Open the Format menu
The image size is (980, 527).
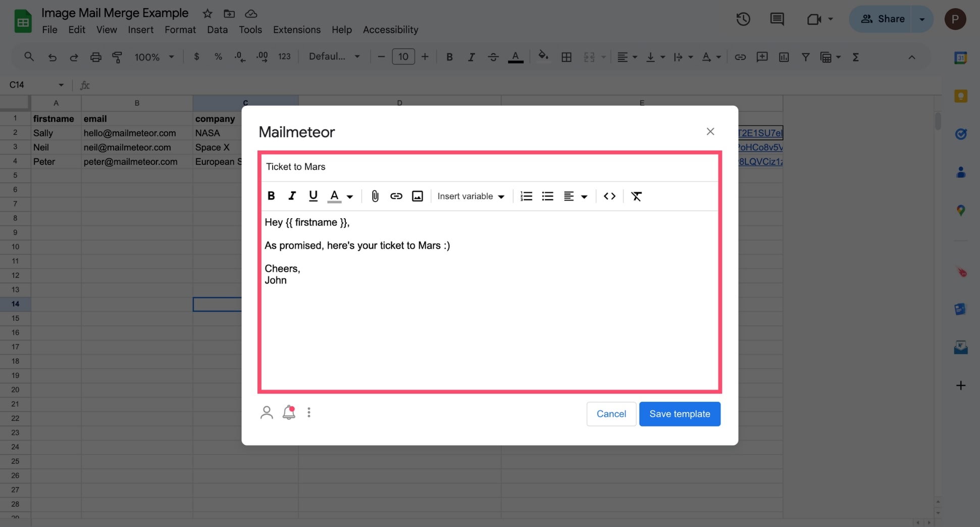click(x=180, y=30)
